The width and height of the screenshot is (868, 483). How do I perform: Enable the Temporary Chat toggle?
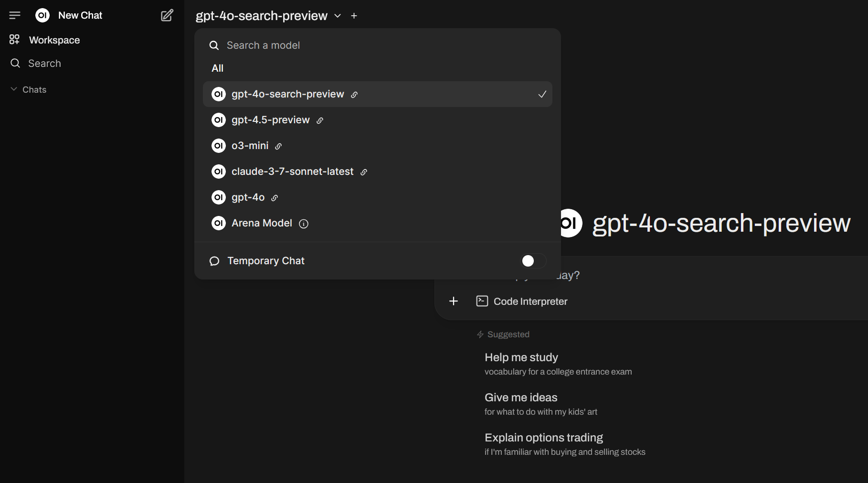click(x=532, y=261)
